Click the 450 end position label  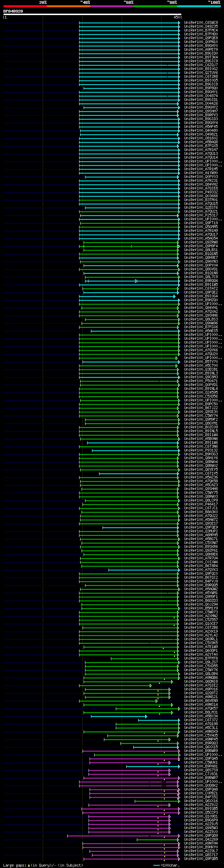[176, 17]
